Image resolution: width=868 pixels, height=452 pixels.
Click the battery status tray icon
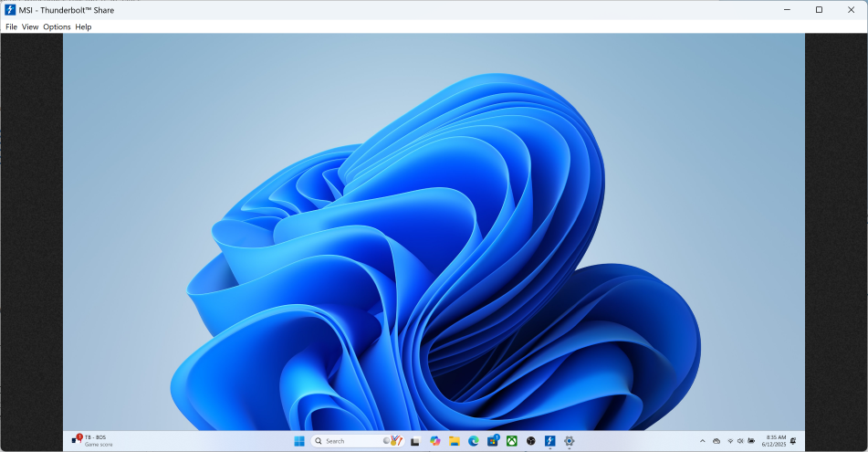[x=751, y=441]
